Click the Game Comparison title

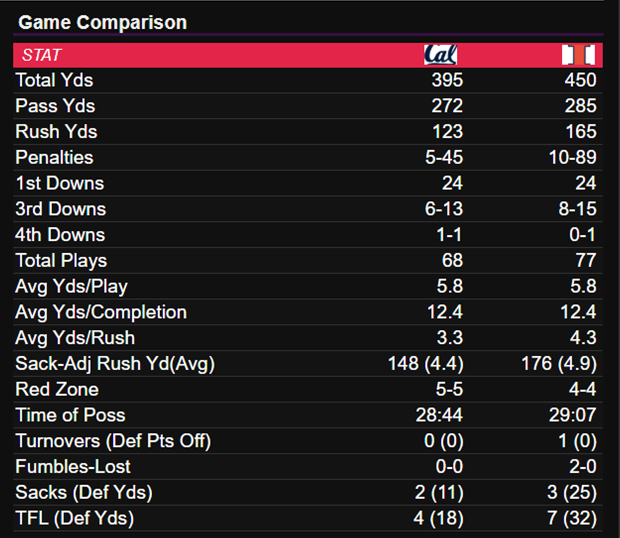(x=103, y=22)
